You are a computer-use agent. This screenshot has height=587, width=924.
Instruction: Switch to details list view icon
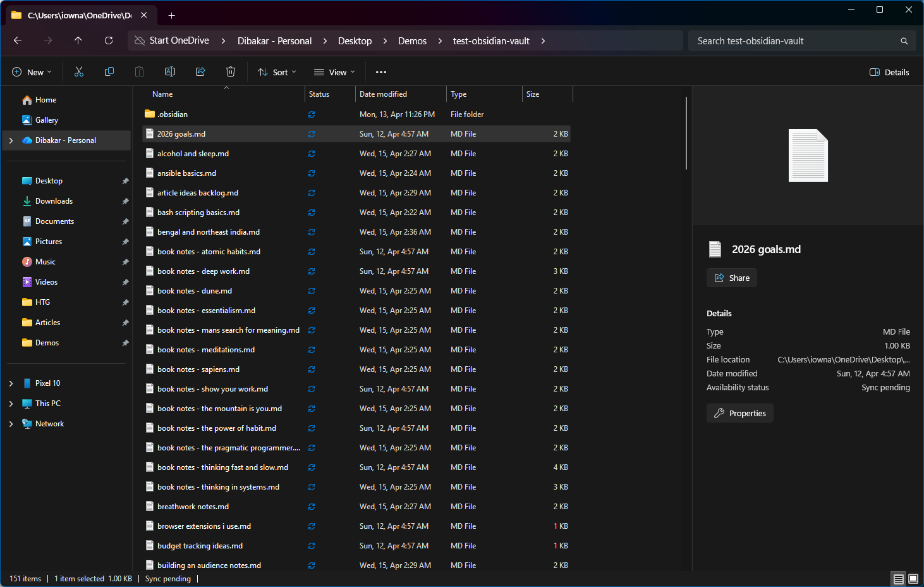(898, 579)
